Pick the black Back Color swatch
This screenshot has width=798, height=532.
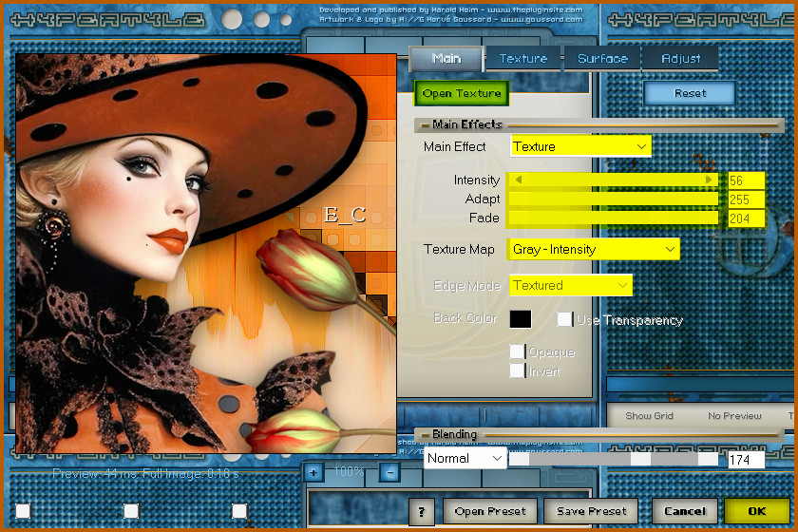521,319
